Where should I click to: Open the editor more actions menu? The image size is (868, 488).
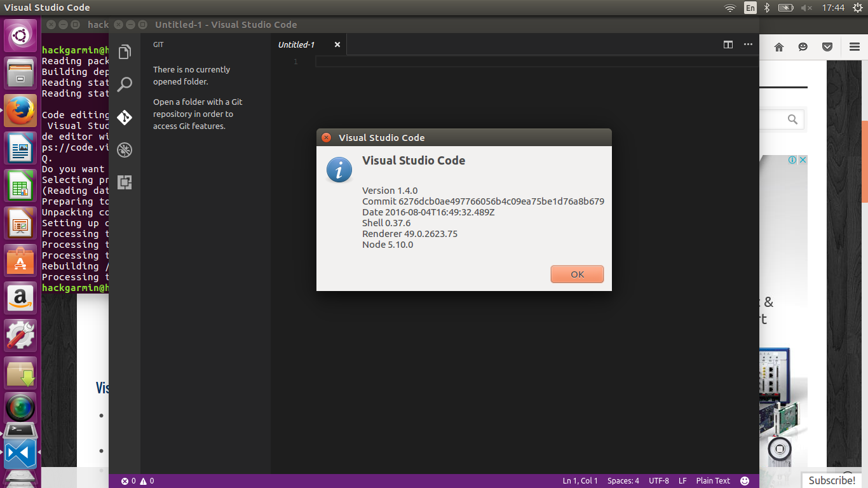point(748,44)
